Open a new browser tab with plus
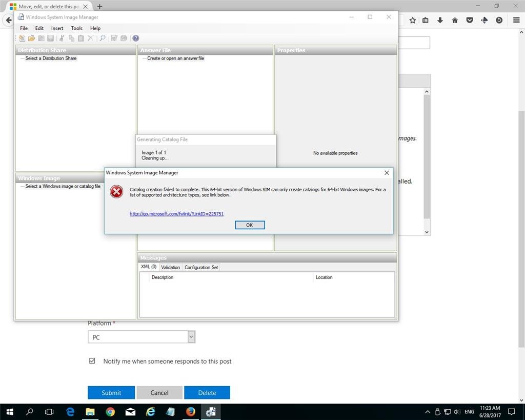525x420 pixels. coord(99,6)
